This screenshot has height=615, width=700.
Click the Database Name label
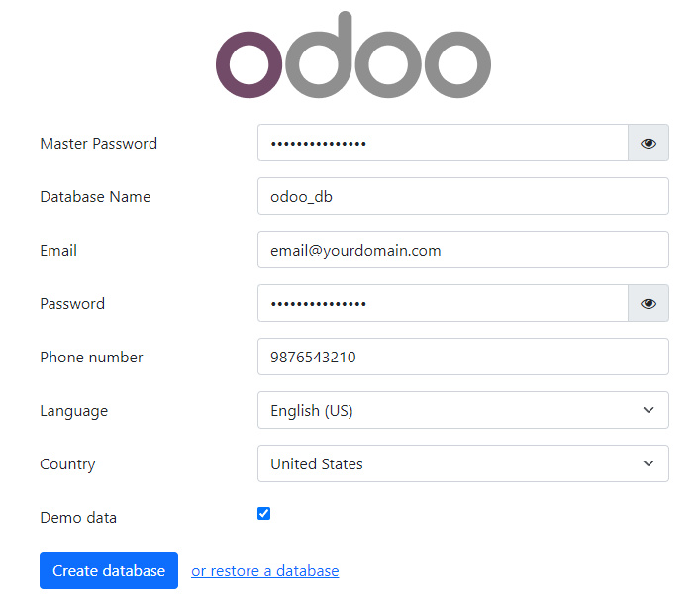pyautogui.click(x=95, y=196)
